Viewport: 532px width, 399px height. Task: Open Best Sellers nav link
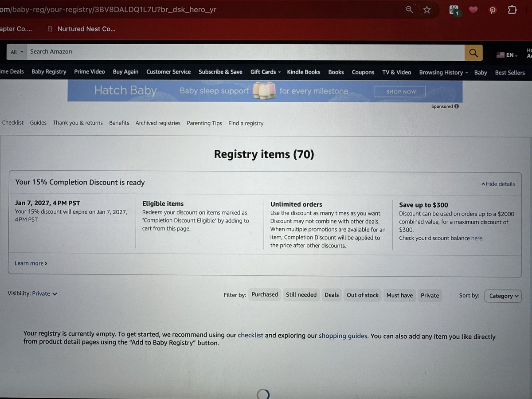[510, 73]
